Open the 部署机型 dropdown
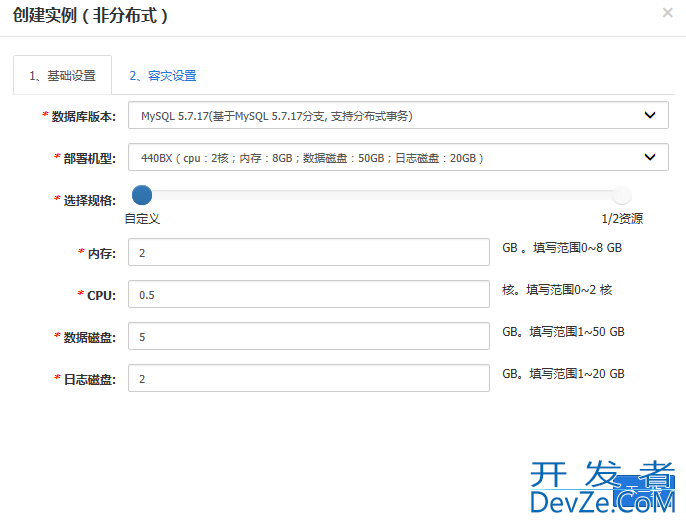This screenshot has width=686, height=524. pos(398,157)
